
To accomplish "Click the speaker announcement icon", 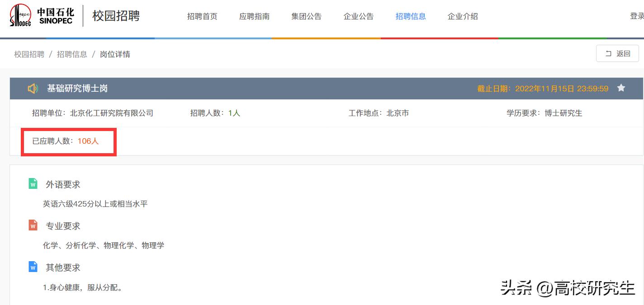I will pos(33,89).
